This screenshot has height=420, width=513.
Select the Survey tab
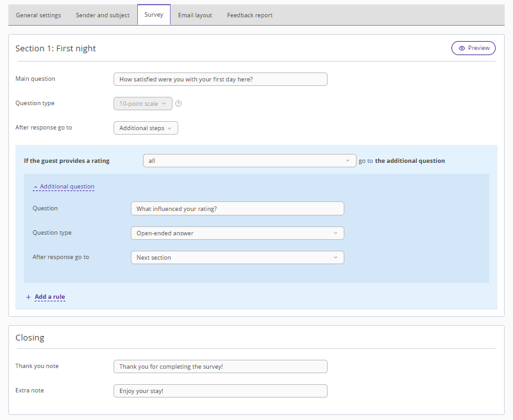click(x=154, y=15)
